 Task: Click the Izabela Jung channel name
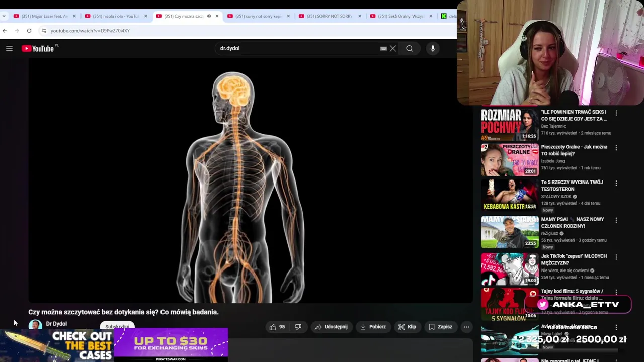(x=554, y=161)
